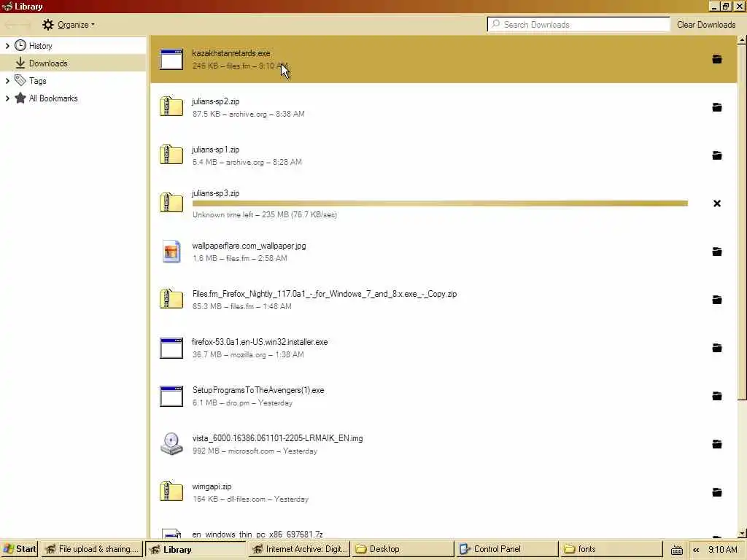
Task: Click the julians-sp3.zip download progress bar
Action: 440,203
